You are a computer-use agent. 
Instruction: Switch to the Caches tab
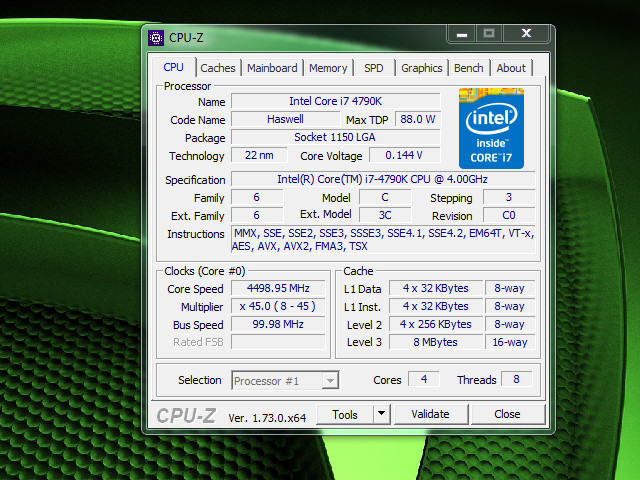click(218, 68)
